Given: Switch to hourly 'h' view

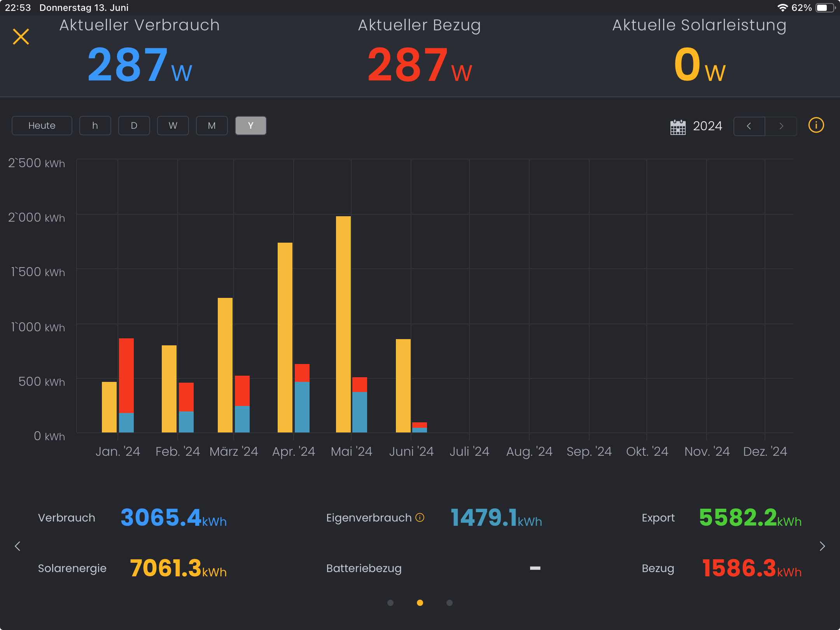Looking at the screenshot, I should [x=95, y=126].
